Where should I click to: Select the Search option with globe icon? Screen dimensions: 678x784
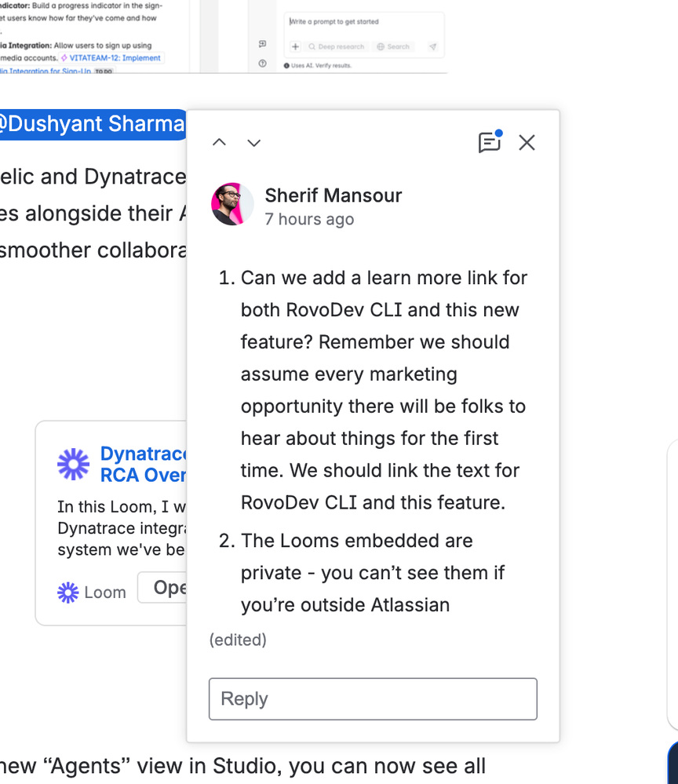pyautogui.click(x=393, y=46)
